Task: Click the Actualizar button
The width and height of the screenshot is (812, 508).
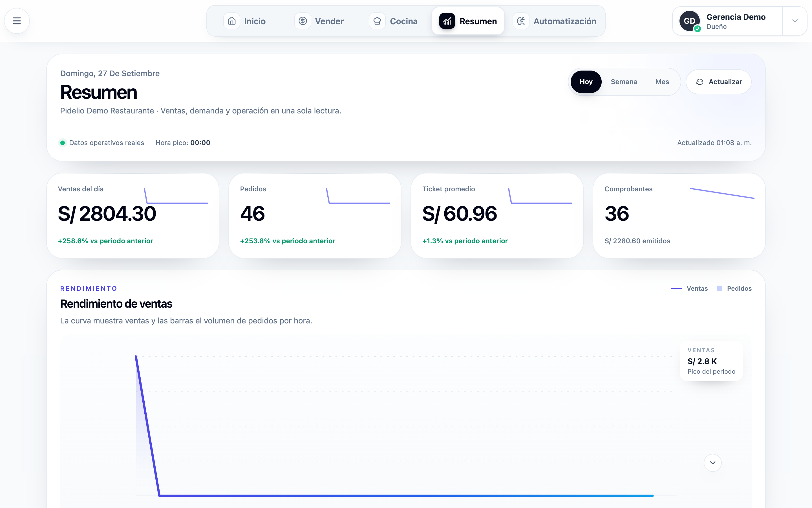Action: pyautogui.click(x=718, y=82)
